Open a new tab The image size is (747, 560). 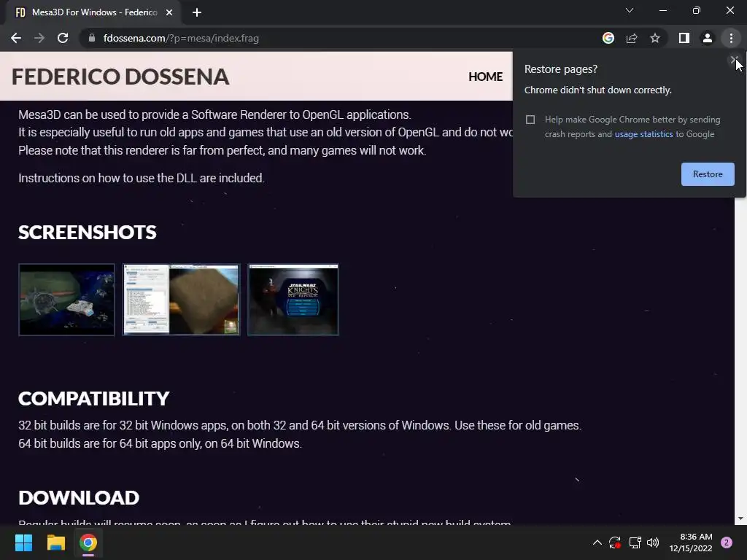tap(197, 12)
